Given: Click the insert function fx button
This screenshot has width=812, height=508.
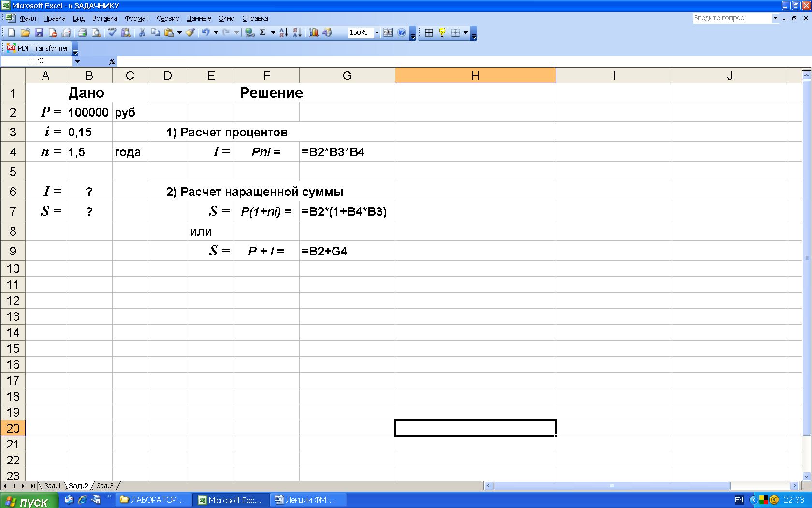Looking at the screenshot, I should (x=112, y=61).
